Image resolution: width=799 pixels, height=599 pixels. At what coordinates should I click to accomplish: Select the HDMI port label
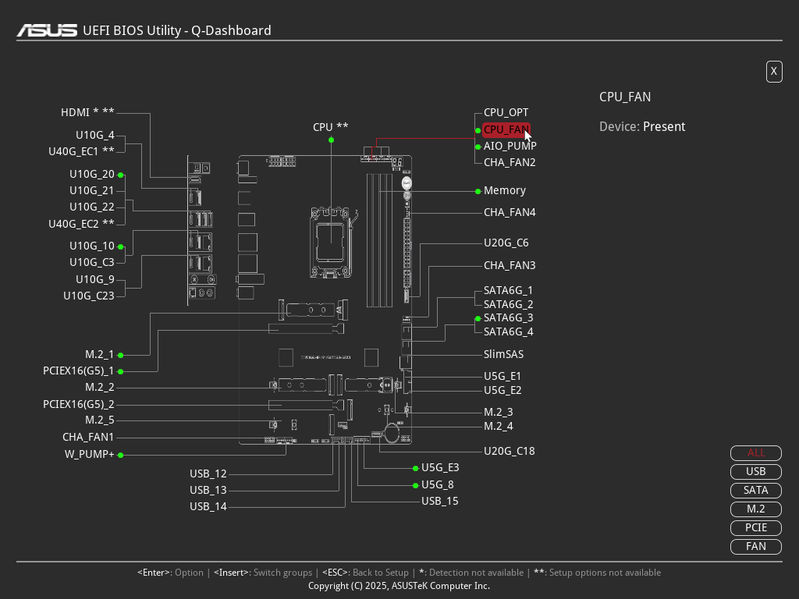tap(87, 112)
